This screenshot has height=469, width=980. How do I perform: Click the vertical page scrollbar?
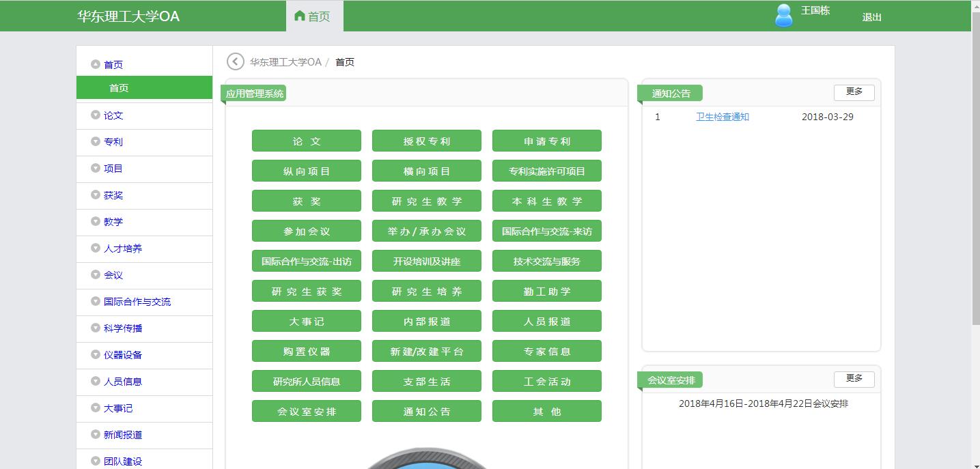[975, 205]
